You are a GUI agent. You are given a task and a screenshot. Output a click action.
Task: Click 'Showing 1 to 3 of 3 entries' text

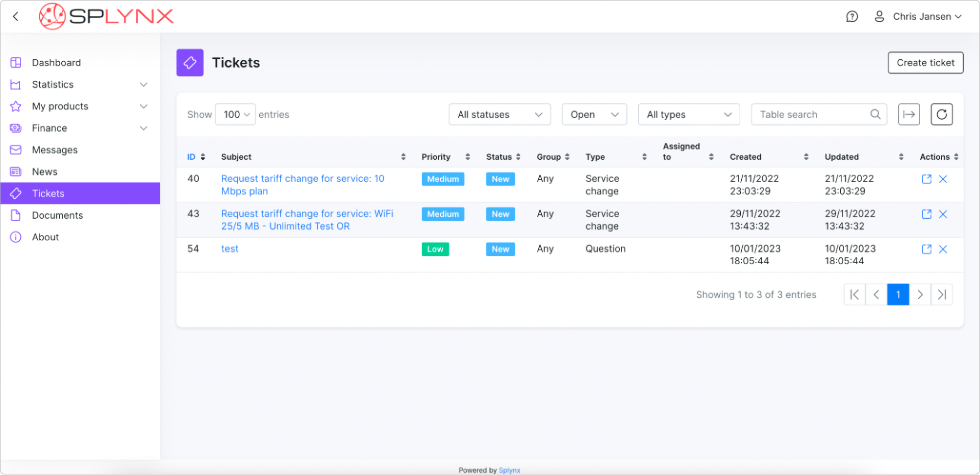756,295
